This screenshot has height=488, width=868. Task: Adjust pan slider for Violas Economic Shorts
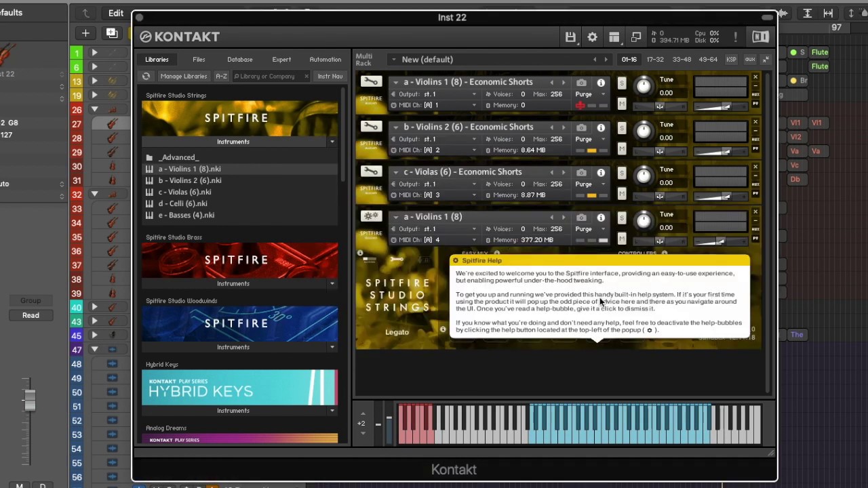point(659,197)
